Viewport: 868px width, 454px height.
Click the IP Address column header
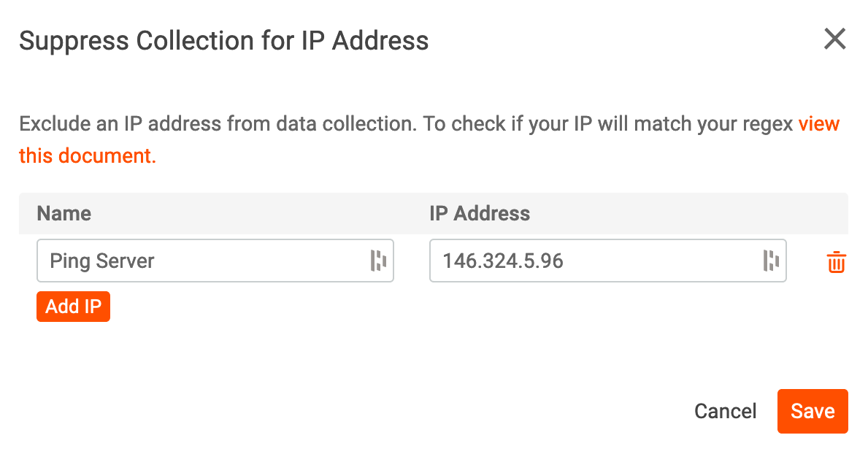click(479, 214)
